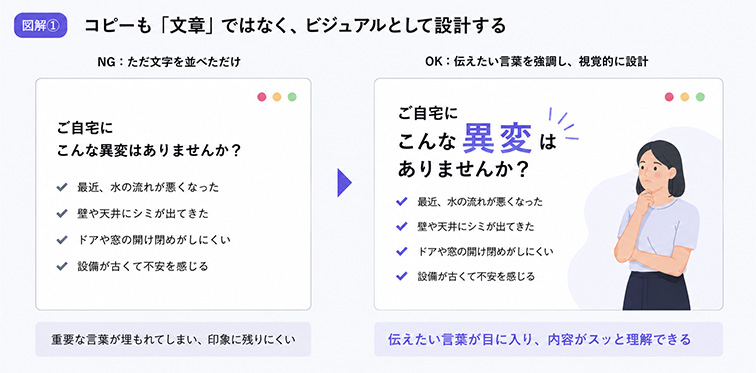Click the thinking woman illustration

pyautogui.click(x=658, y=225)
